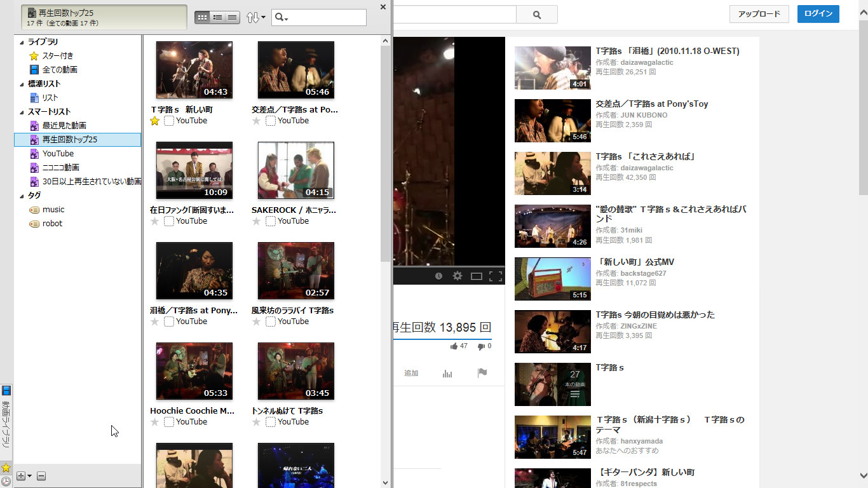Click the 追加 button under the video
This screenshot has width=868, height=488.
[411, 373]
